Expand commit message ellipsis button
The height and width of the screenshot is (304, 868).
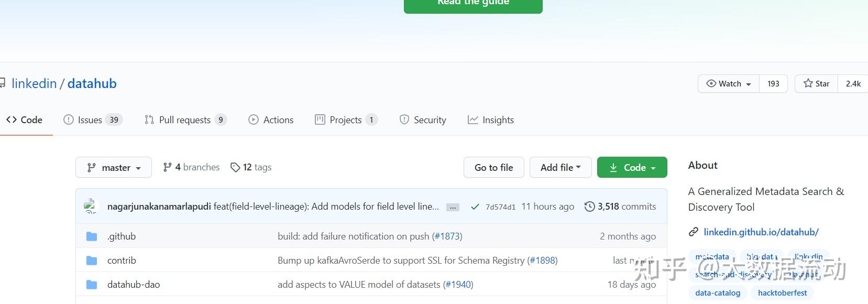(453, 207)
